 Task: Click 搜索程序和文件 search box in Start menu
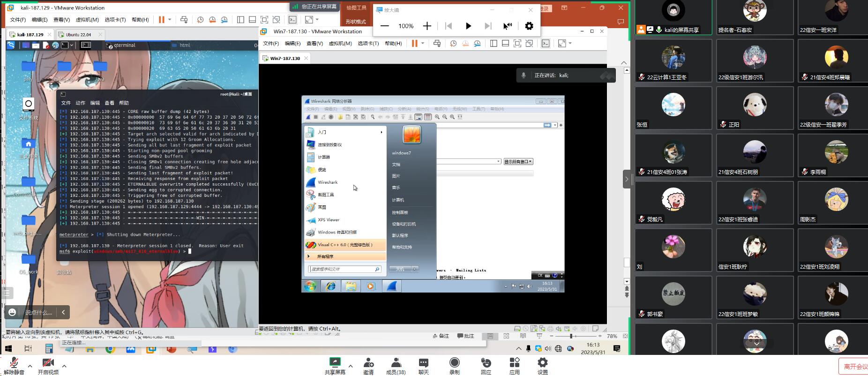[344, 269]
